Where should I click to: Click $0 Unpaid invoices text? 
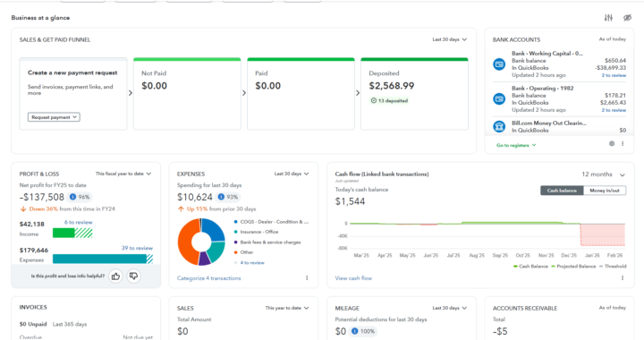(x=33, y=324)
